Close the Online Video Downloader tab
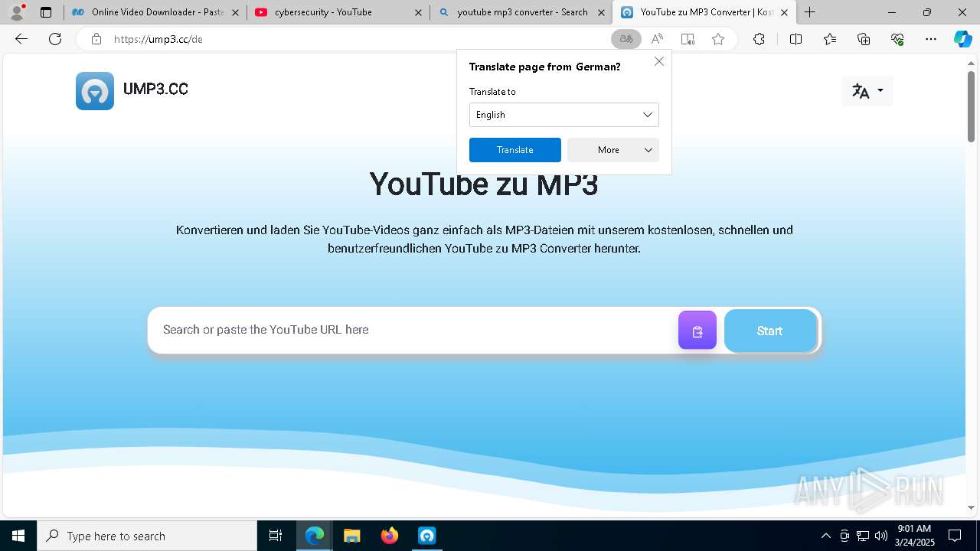The height and width of the screenshot is (551, 980). [x=235, y=12]
